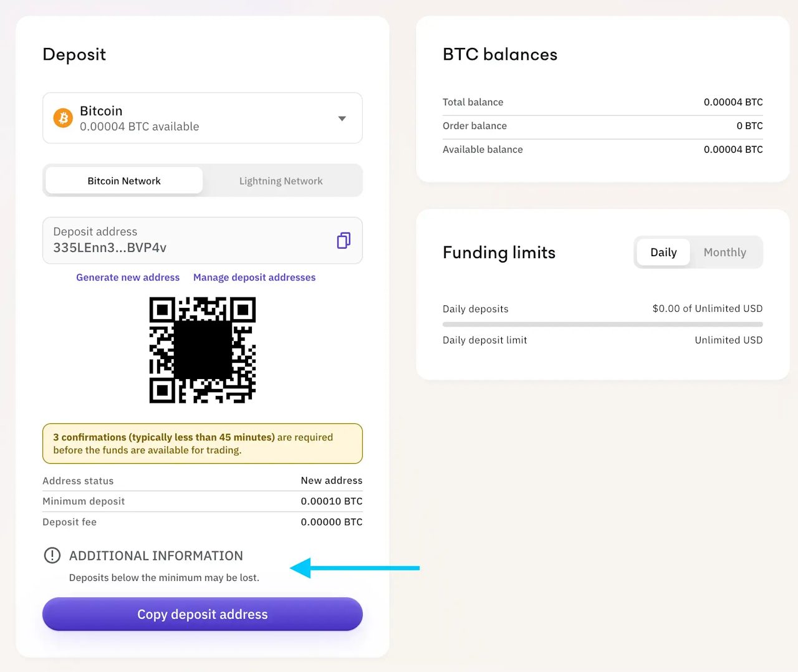This screenshot has width=798, height=672.
Task: Click the copy icon beside deposit address
Action: tap(344, 241)
